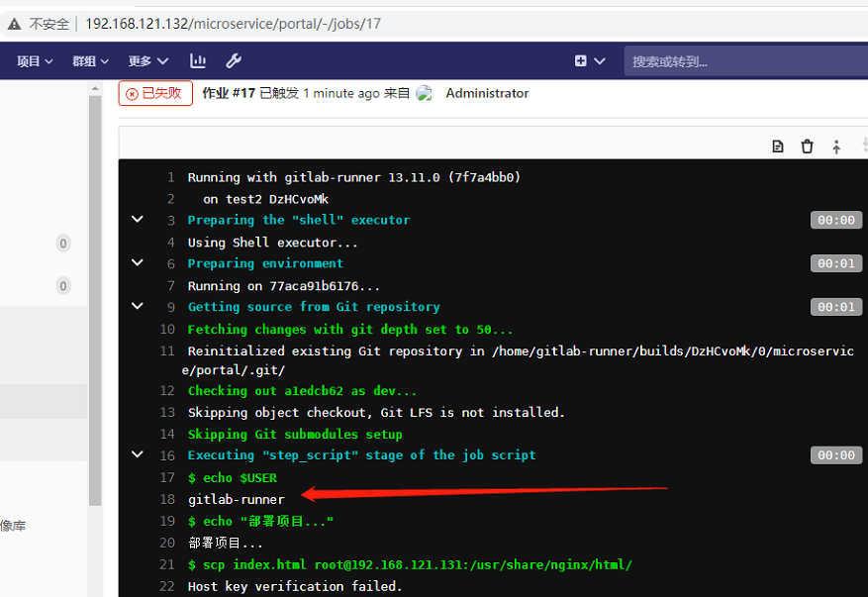Click the browser address bar URL
The image size is (868, 597).
(233, 24)
